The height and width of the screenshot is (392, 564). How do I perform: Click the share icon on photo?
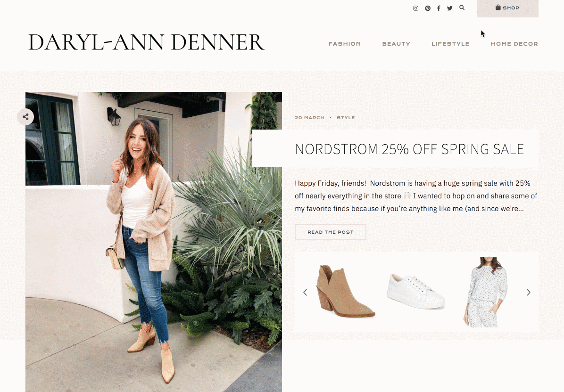[25, 117]
